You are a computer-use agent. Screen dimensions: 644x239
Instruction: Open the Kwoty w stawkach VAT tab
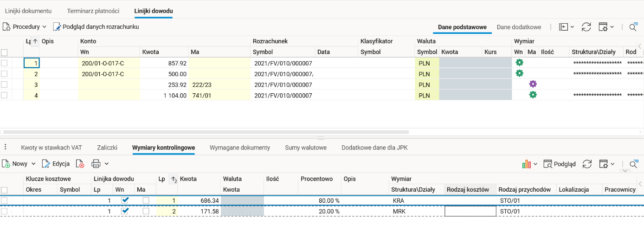[x=51, y=148]
